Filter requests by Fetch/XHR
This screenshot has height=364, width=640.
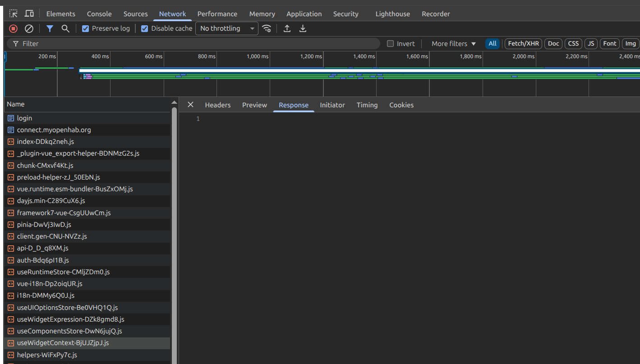tap(524, 44)
